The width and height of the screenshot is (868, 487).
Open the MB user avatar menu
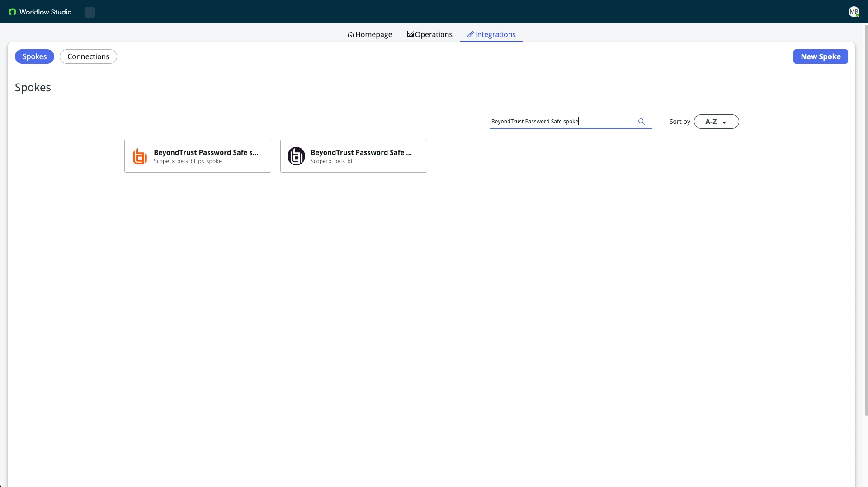(854, 12)
